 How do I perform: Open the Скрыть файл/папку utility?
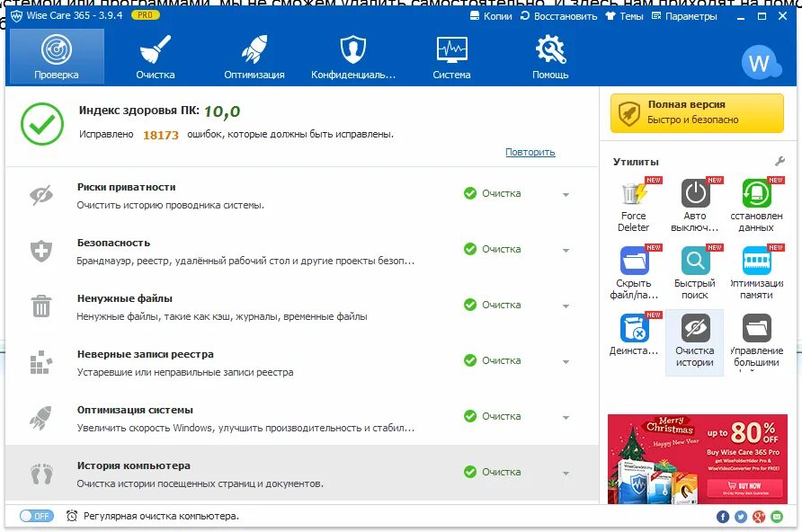point(634,272)
